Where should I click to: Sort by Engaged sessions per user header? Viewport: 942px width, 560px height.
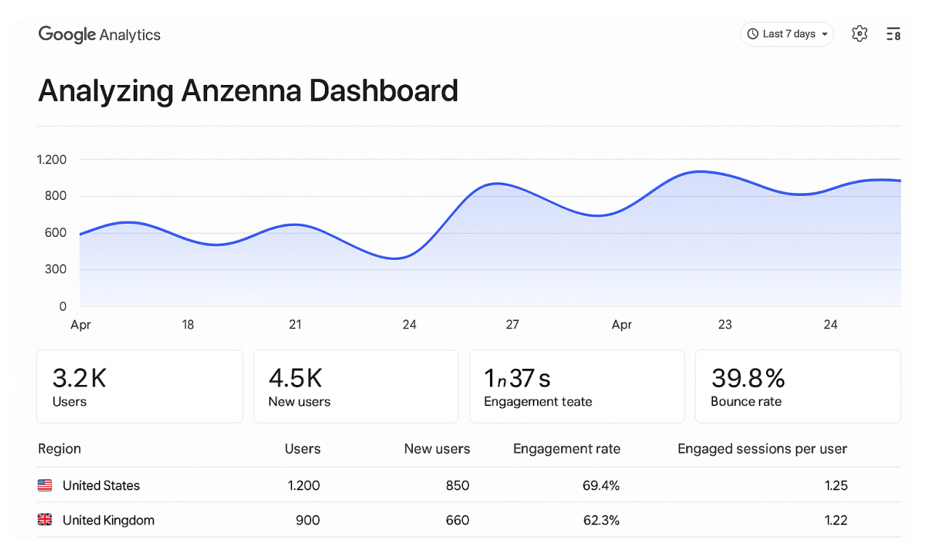[762, 449]
